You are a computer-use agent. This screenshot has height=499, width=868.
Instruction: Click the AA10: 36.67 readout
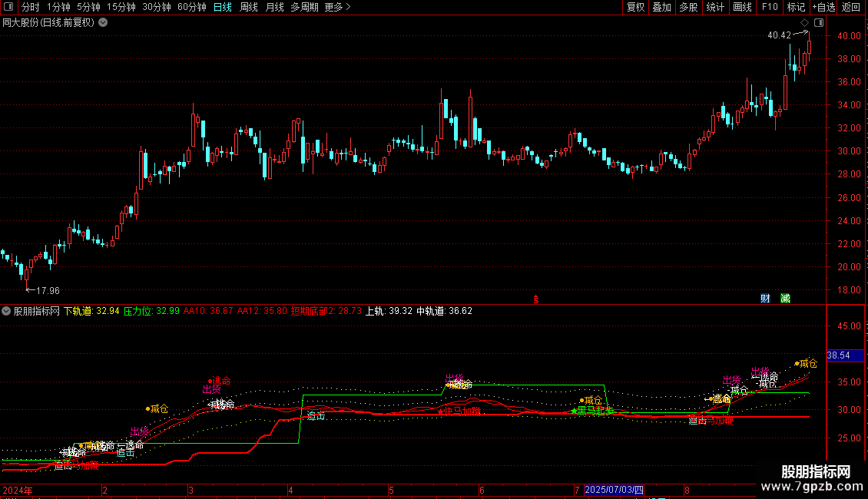coord(208,311)
